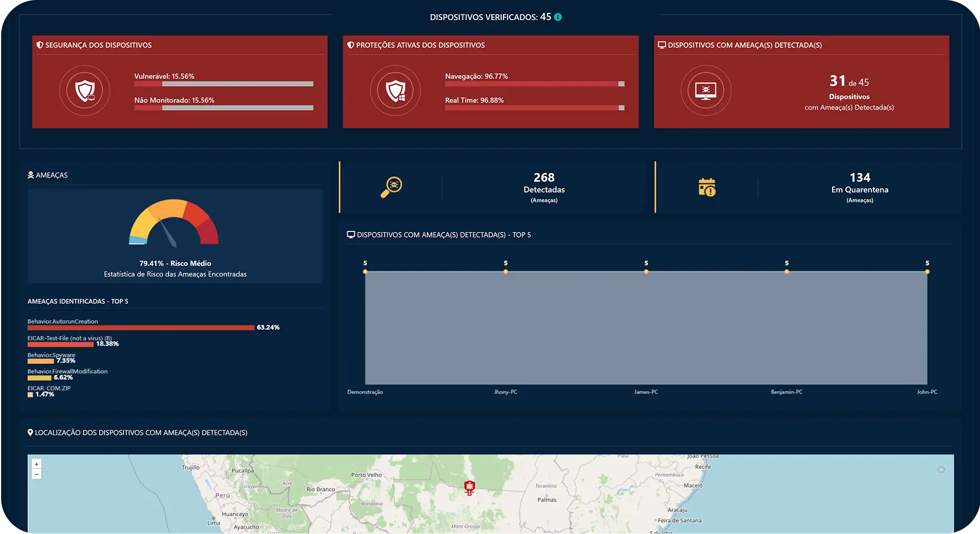Click the John-PC data point on chart
Screen dimensions: 980x534
[927, 271]
